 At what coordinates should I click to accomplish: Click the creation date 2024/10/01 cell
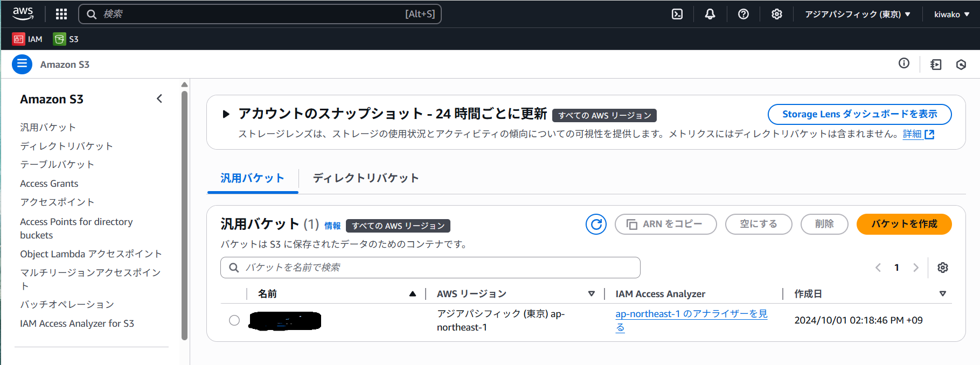coord(858,320)
